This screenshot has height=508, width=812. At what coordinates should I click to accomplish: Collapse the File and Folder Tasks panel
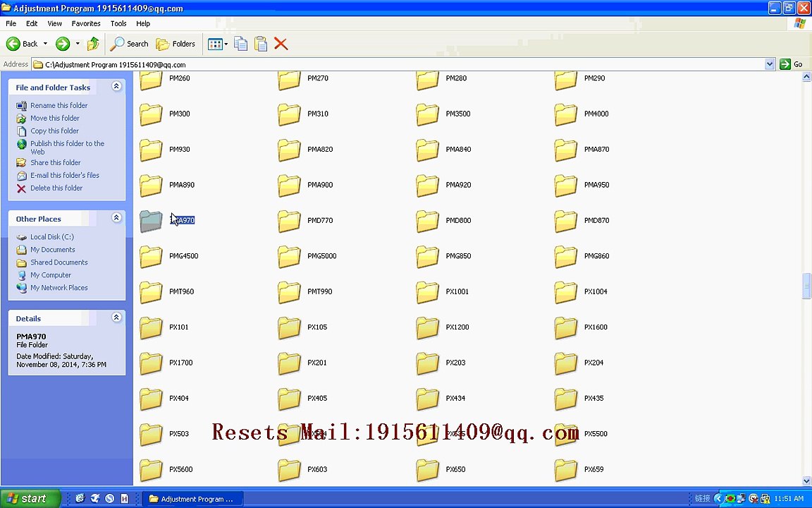pyautogui.click(x=116, y=87)
